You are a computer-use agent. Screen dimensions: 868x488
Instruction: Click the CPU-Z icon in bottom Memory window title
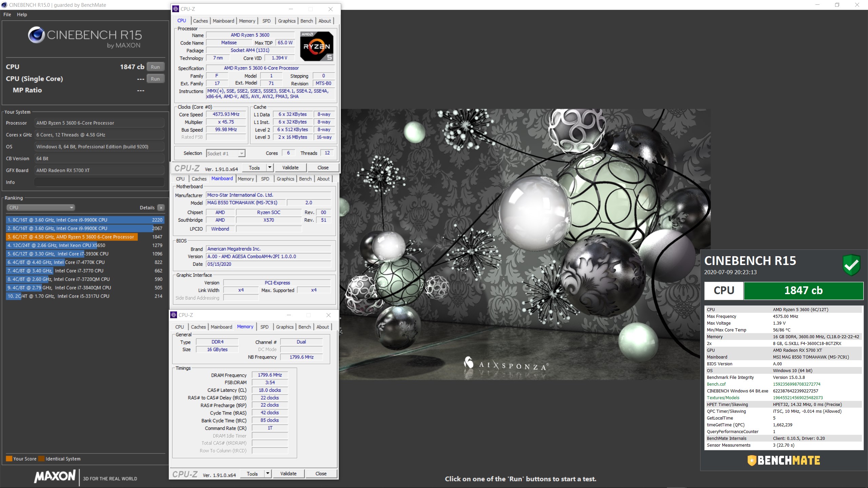(x=174, y=315)
